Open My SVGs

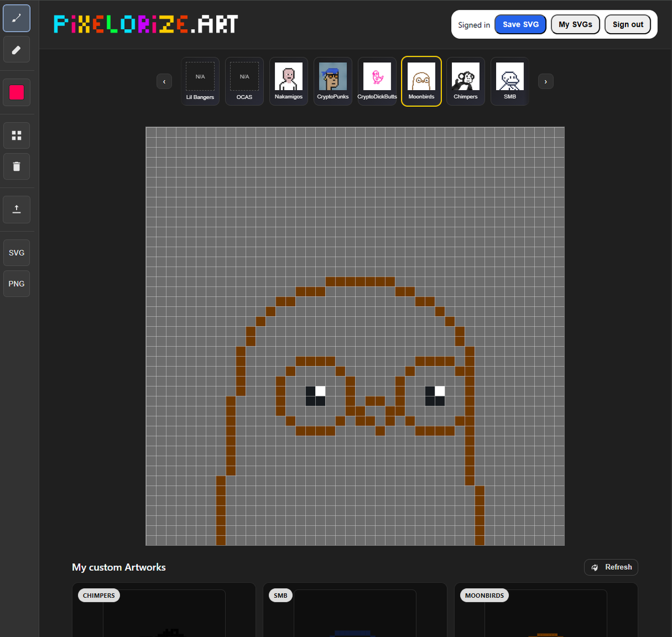[x=575, y=25]
